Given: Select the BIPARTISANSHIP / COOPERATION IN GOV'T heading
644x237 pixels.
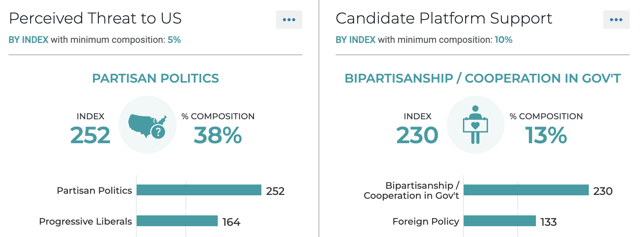Looking at the screenshot, I should pos(483,78).
